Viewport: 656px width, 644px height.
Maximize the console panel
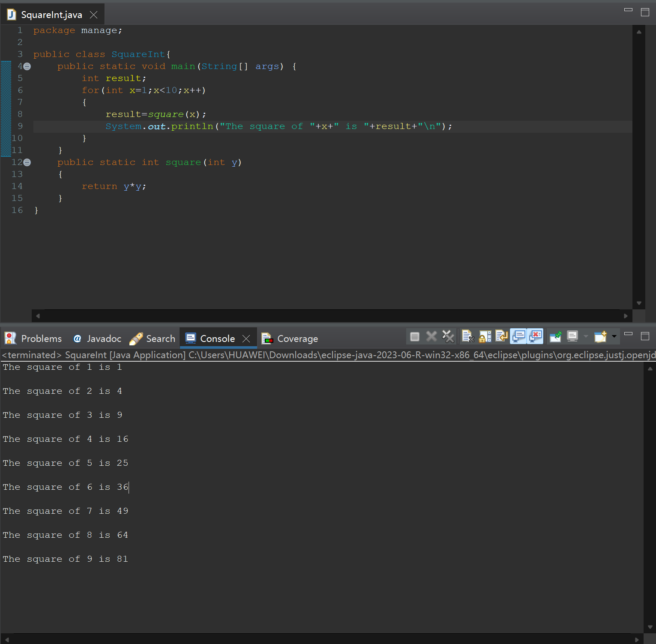(x=645, y=336)
